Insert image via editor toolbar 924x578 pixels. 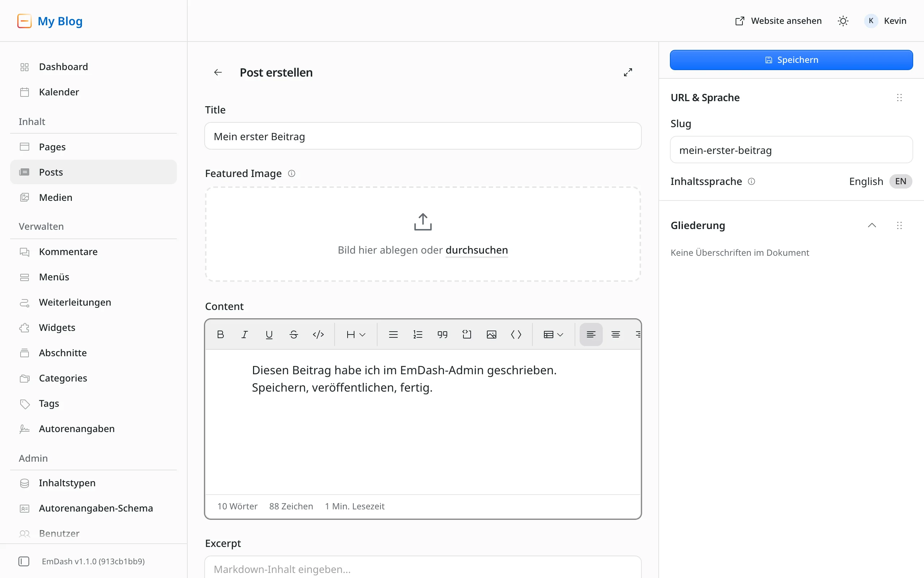[491, 335]
